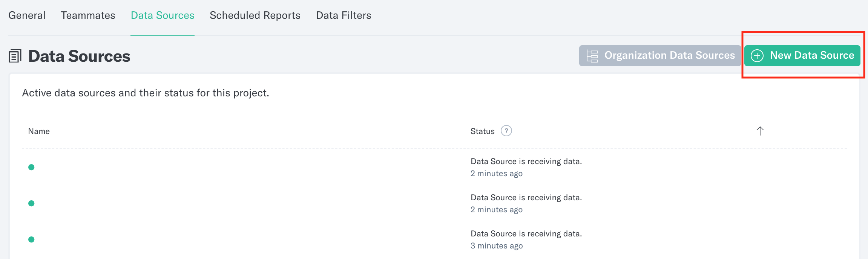Click the document icon beside Data Sources heading
868x259 pixels.
[15, 55]
